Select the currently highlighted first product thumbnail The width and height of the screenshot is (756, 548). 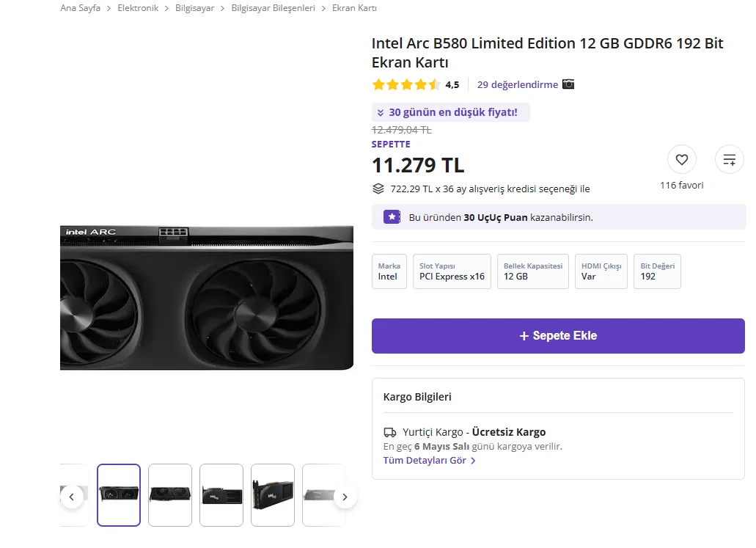click(x=119, y=495)
